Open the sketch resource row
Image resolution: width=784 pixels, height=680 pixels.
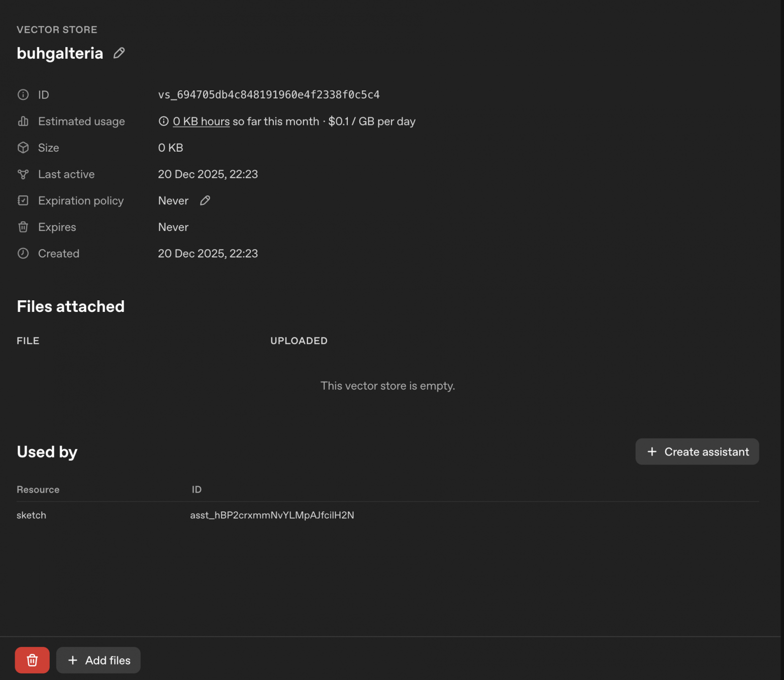[387, 515]
